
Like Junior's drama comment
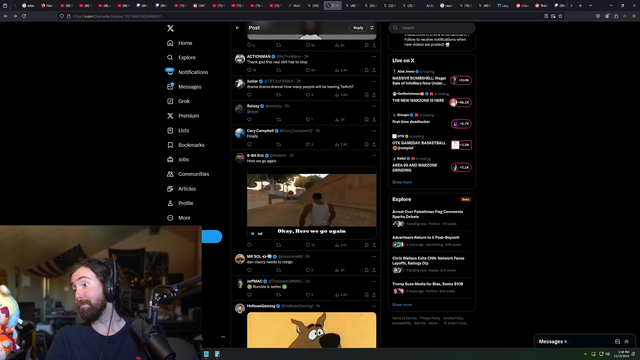click(308, 95)
